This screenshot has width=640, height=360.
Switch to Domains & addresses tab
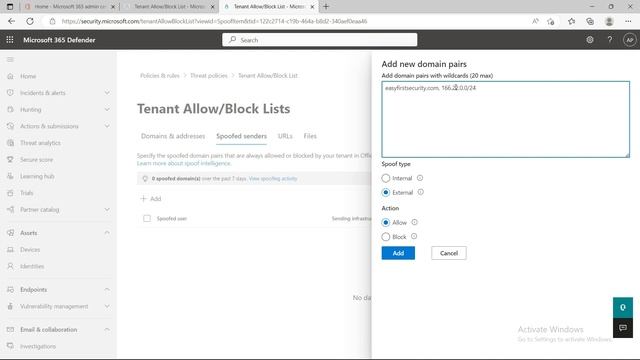pyautogui.click(x=173, y=136)
